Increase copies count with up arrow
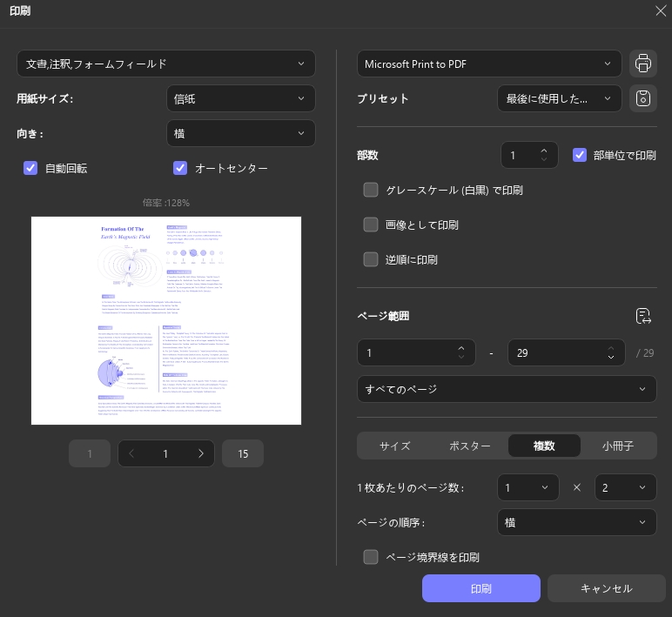The image size is (672, 617). click(x=544, y=151)
